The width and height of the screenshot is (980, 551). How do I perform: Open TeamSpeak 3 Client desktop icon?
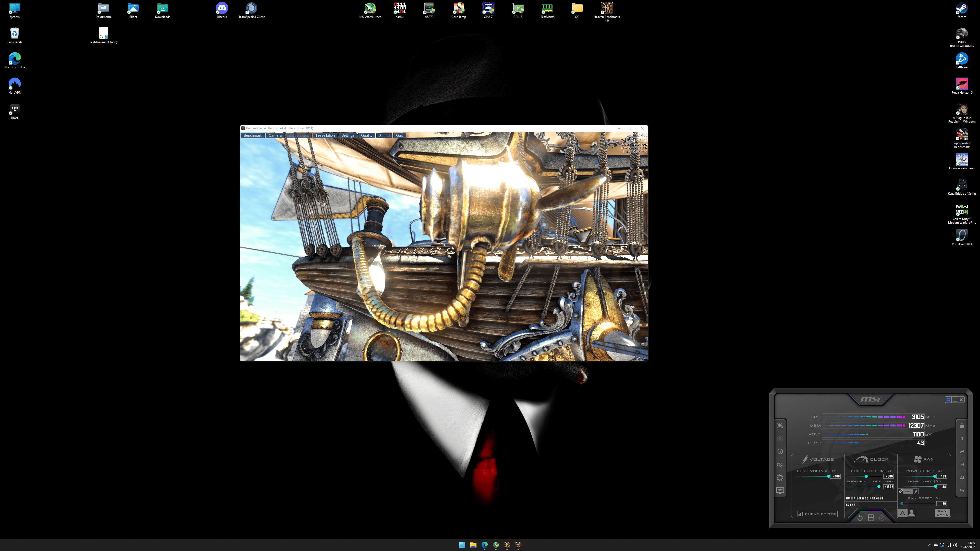251,10
